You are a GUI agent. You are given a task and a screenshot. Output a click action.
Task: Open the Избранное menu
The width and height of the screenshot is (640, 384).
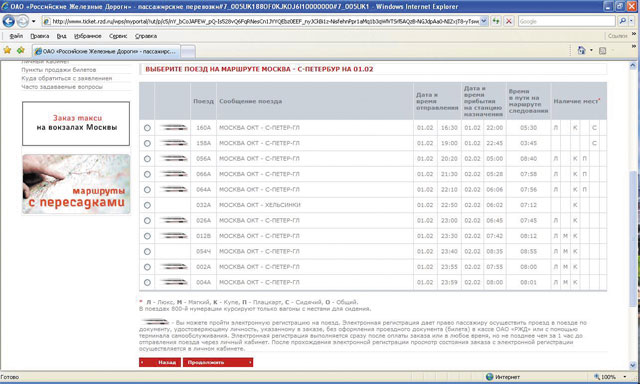pos(87,36)
